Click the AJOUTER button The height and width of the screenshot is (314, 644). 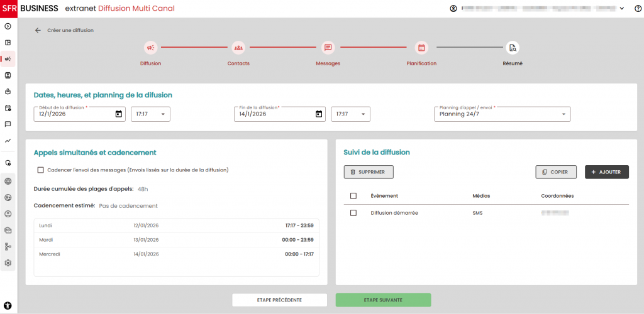point(606,172)
